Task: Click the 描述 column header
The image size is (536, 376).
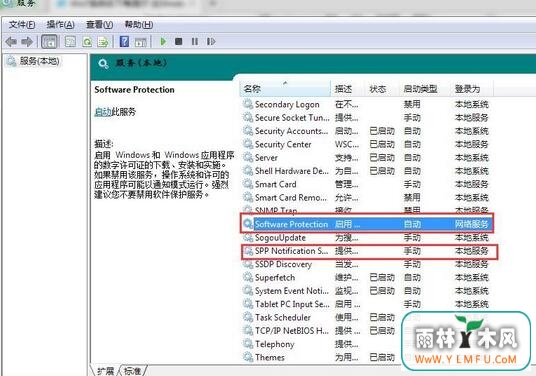Action: [x=348, y=89]
